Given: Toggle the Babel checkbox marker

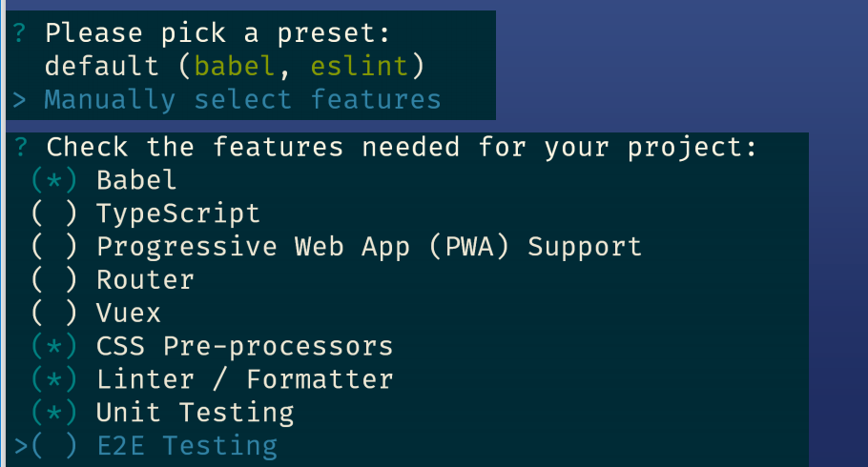Looking at the screenshot, I should tap(54, 180).
